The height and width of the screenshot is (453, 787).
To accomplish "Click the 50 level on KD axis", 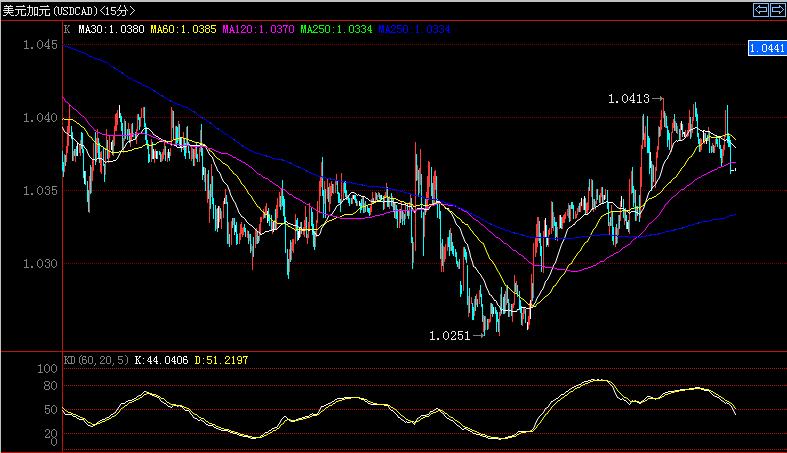I will click(51, 410).
